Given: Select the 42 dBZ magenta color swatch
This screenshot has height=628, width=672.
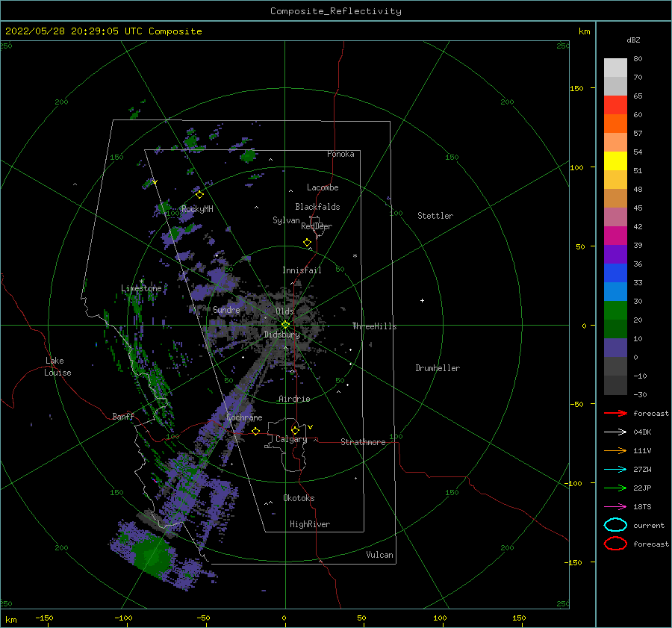Looking at the screenshot, I should coord(615,236).
